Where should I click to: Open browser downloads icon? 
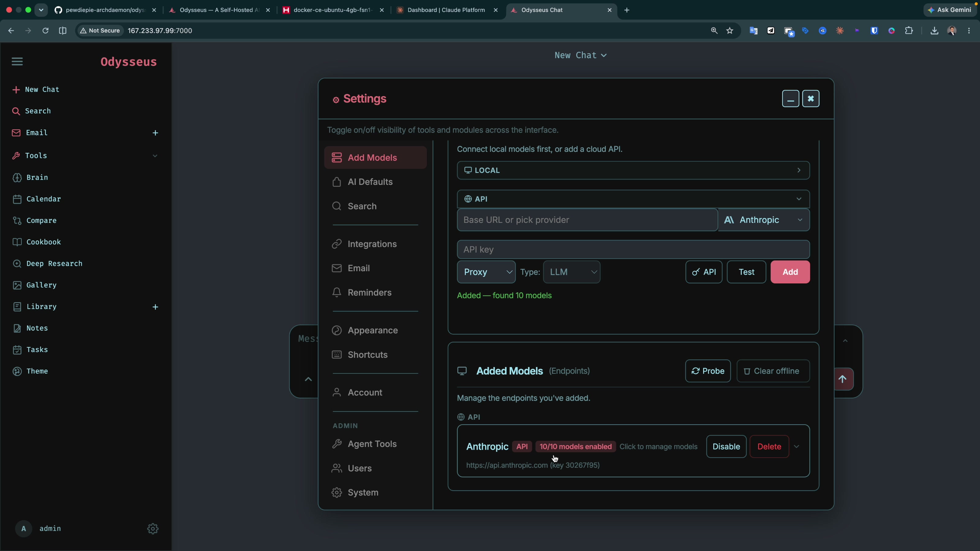934,30
